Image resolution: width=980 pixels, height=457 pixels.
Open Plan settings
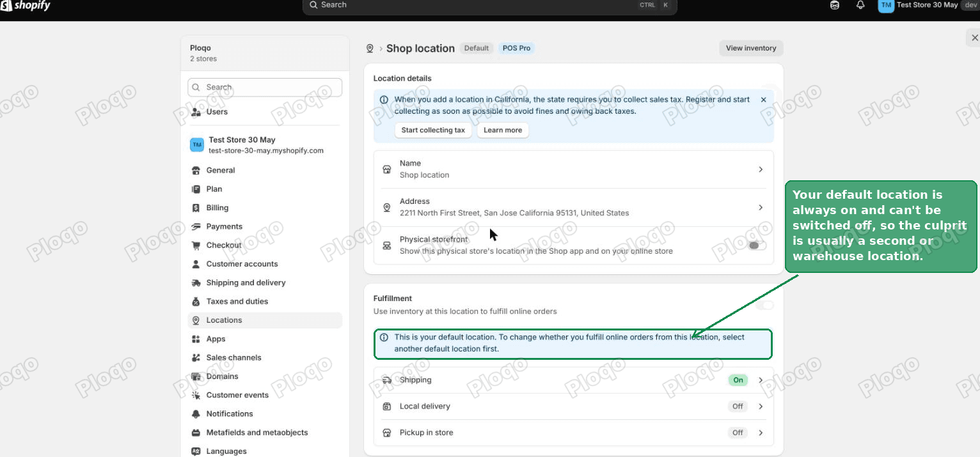(265, 189)
